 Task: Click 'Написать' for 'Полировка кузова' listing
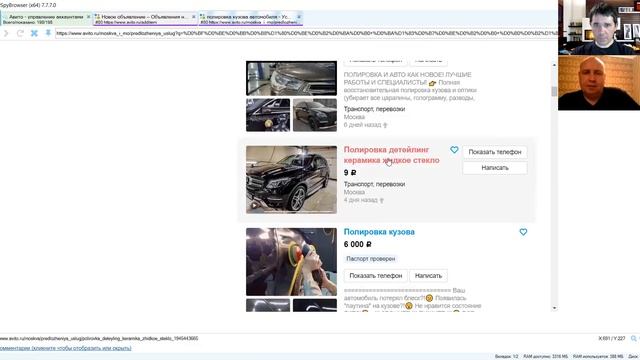click(x=428, y=276)
